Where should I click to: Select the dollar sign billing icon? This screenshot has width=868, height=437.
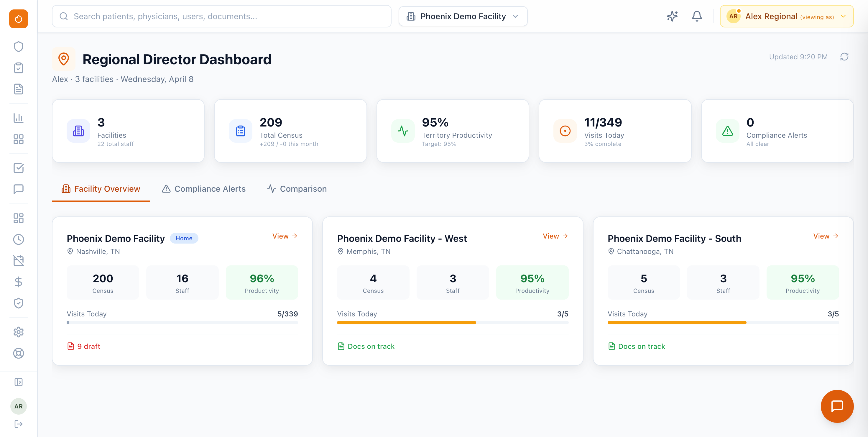[x=19, y=282]
